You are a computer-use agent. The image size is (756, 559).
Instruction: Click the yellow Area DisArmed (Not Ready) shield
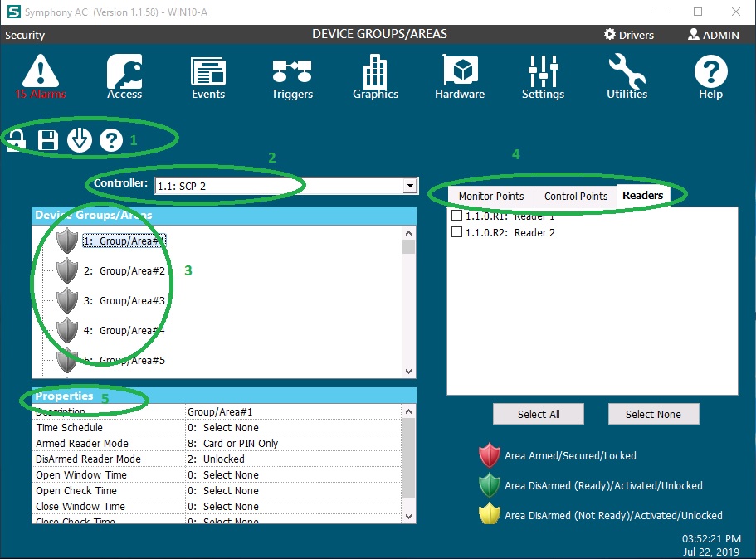click(x=490, y=513)
